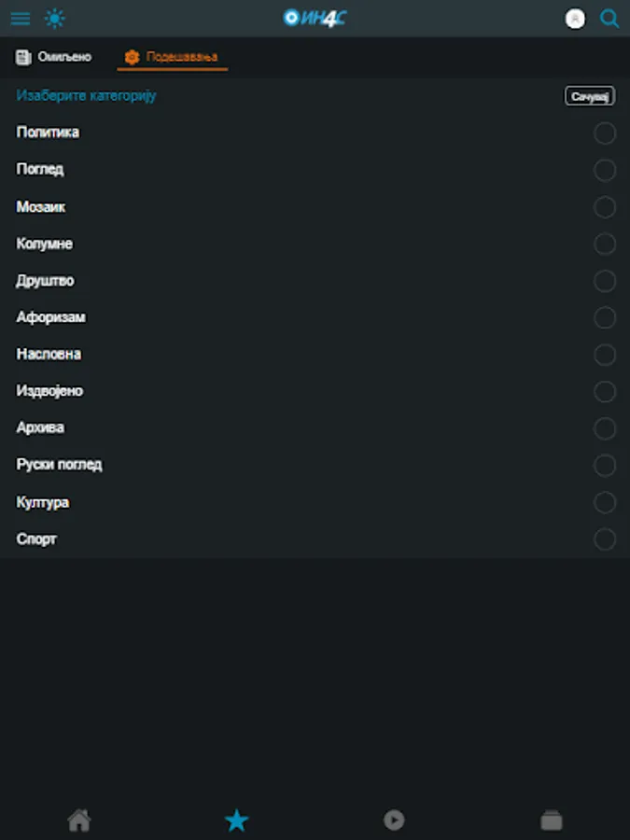Select the Мозаик category radio button
The height and width of the screenshot is (840, 630).
[605, 207]
